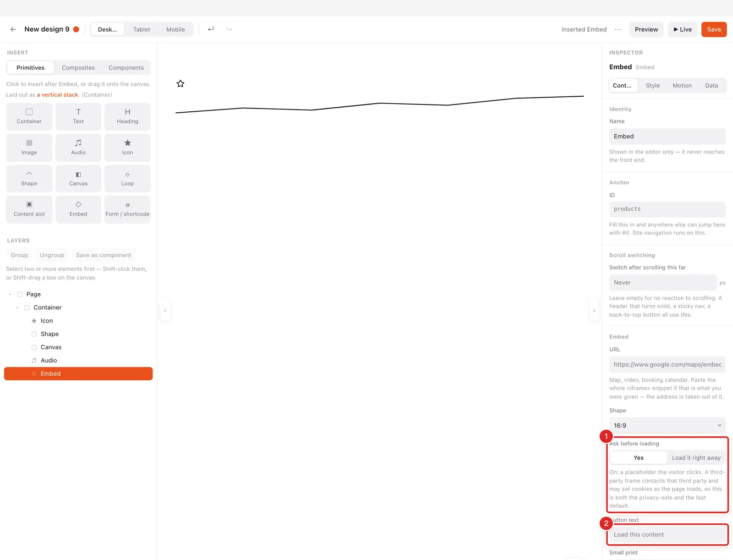Switch viewport to Mobile
Image resolution: width=733 pixels, height=560 pixels.
pyautogui.click(x=175, y=29)
